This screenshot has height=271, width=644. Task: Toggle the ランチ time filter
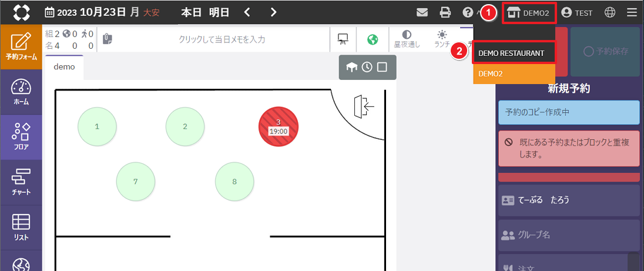[x=442, y=39]
